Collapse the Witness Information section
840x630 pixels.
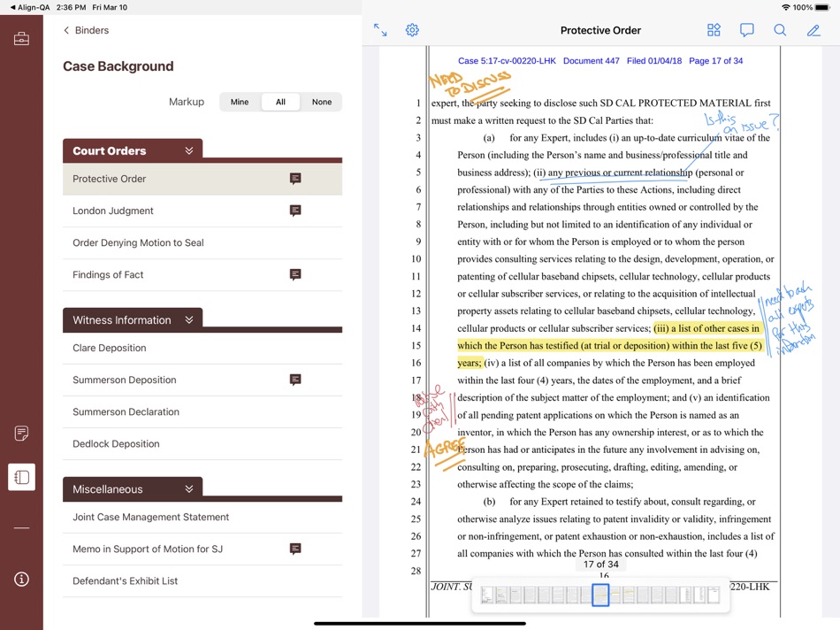point(188,319)
